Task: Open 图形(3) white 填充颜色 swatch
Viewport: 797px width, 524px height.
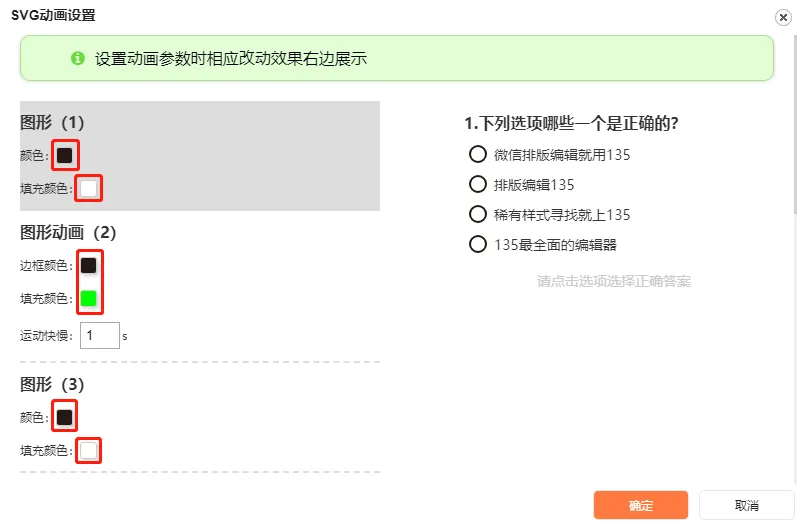Action: 89,450
